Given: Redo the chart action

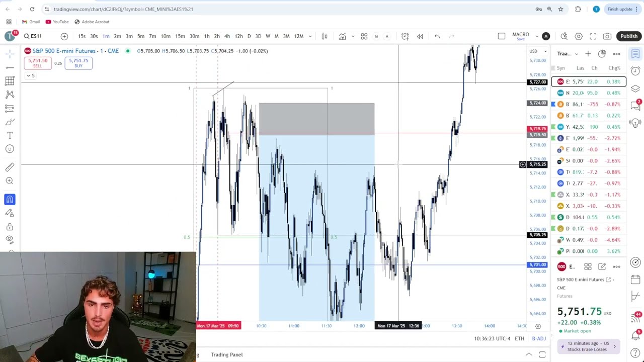Looking at the screenshot, I should point(451,36).
